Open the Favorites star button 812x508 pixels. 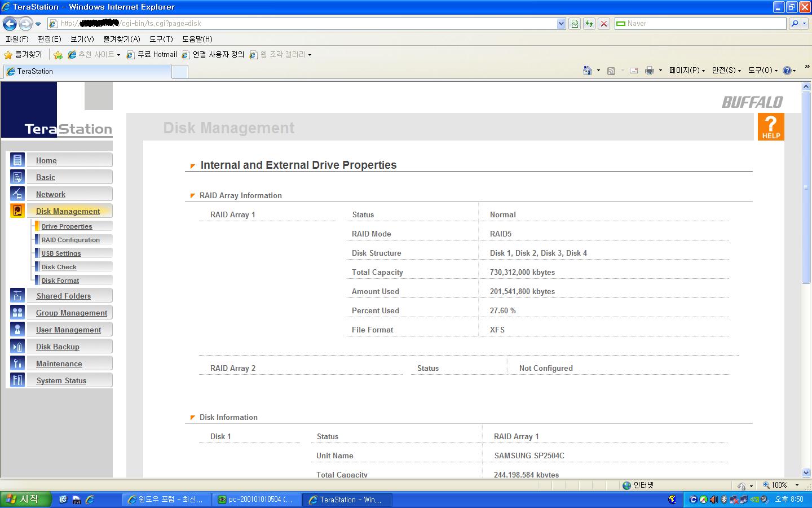[23, 55]
